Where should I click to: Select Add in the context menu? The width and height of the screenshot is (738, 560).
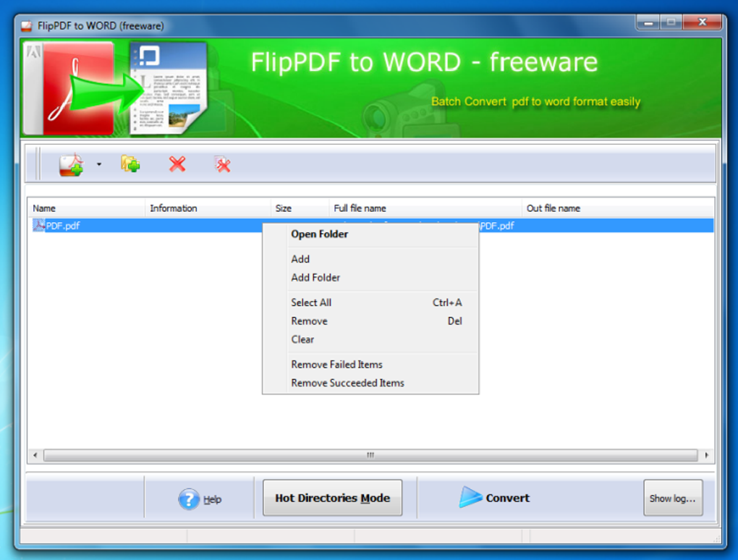click(370, 259)
